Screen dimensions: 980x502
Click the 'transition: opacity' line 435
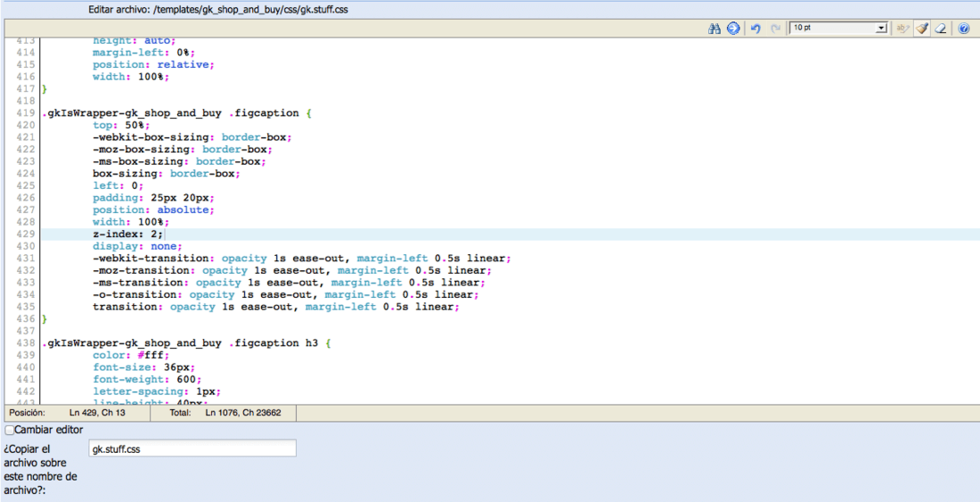[276, 307]
